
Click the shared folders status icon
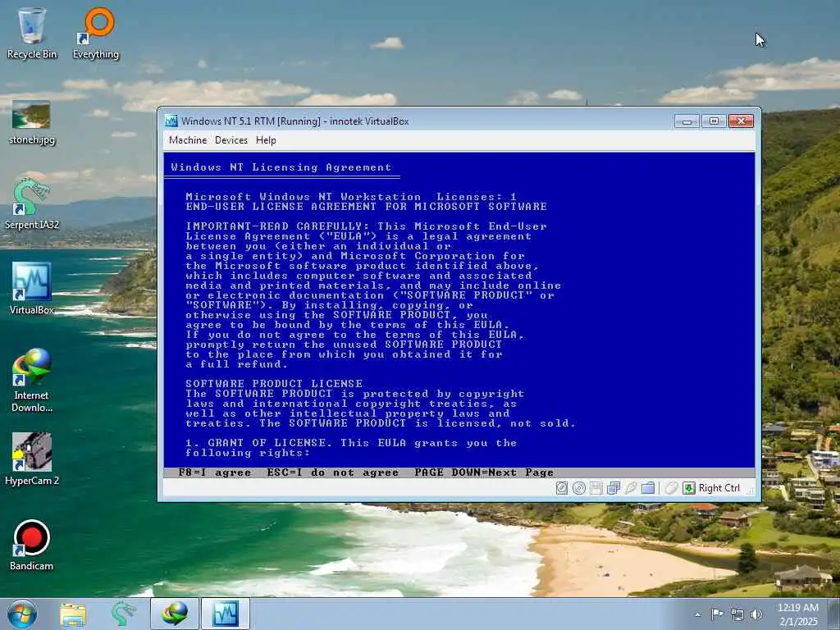point(648,488)
